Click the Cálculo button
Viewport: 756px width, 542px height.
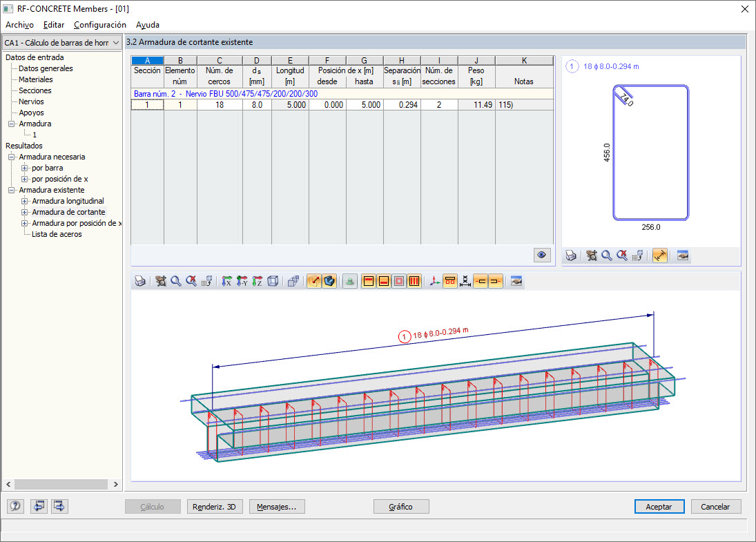(153, 507)
